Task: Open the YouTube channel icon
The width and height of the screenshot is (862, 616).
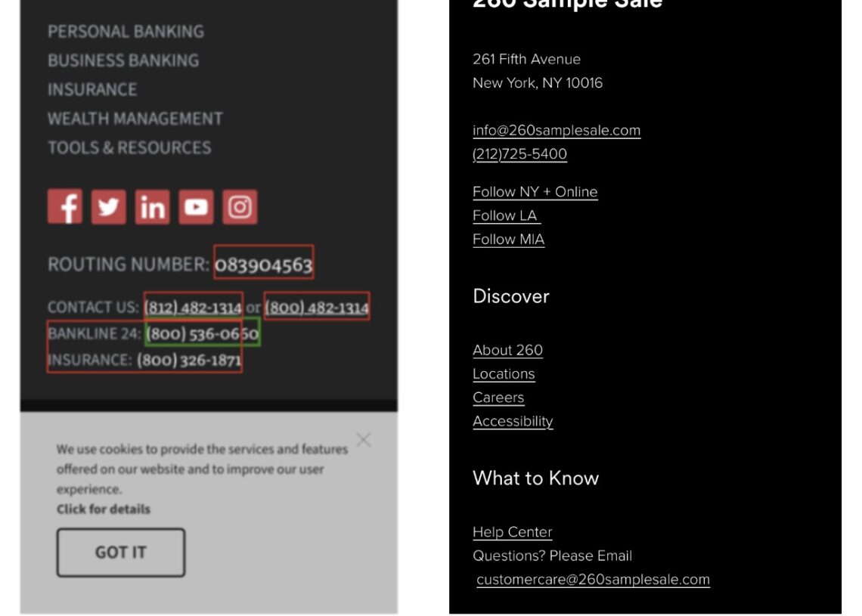Action: (197, 207)
